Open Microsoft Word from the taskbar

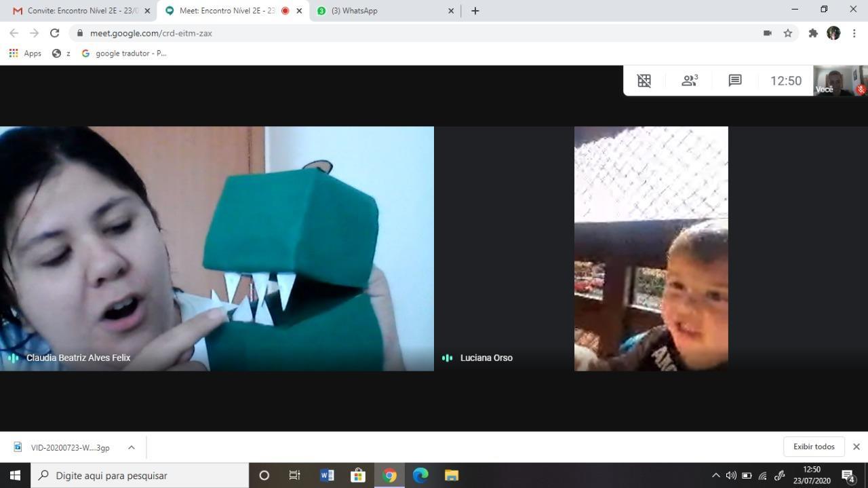[x=327, y=475]
